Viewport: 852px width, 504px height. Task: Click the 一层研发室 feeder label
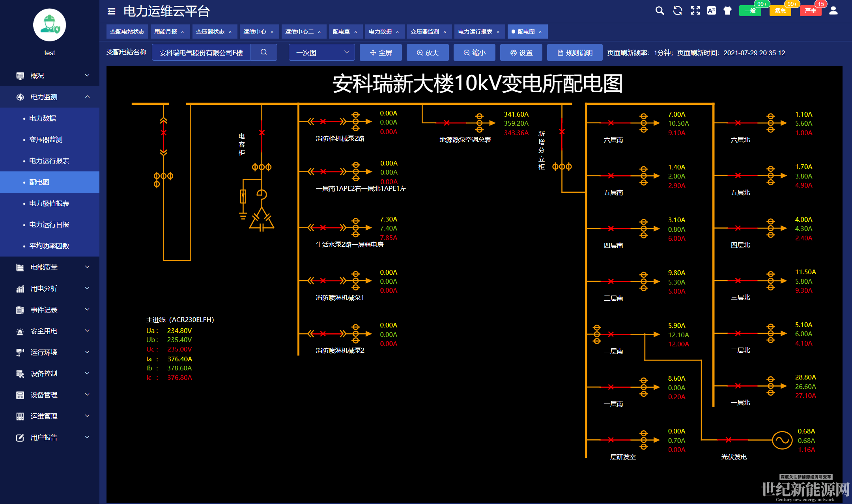[x=620, y=457]
